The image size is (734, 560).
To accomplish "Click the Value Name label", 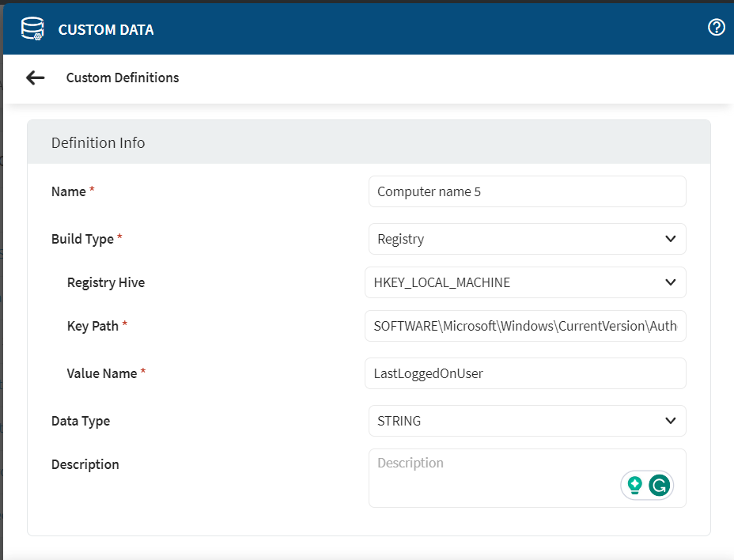I will coord(102,373).
